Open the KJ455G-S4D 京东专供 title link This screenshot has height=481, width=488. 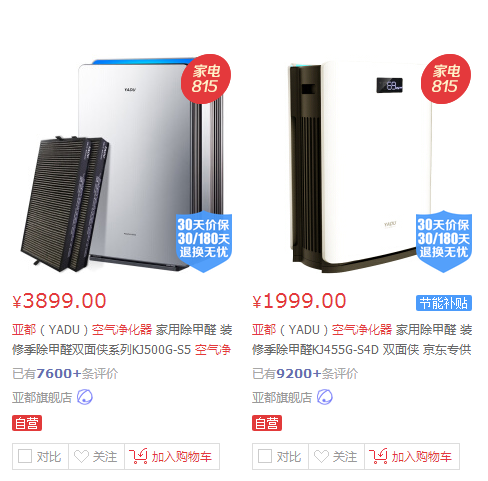pyautogui.click(x=362, y=340)
